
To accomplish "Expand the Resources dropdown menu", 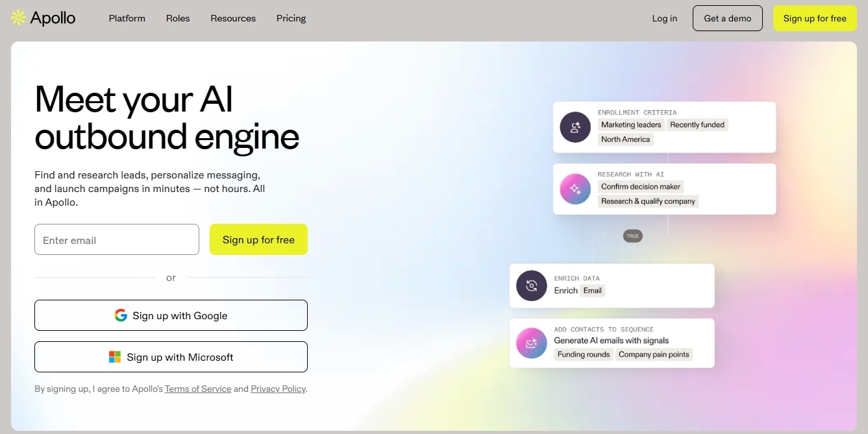I will 232,18.
